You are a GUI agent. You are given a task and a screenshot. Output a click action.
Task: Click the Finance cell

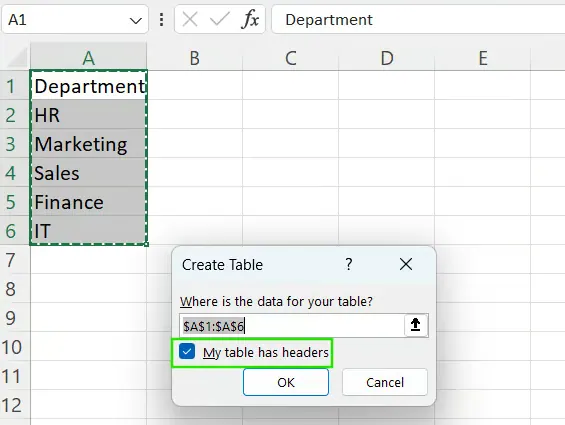(89, 202)
